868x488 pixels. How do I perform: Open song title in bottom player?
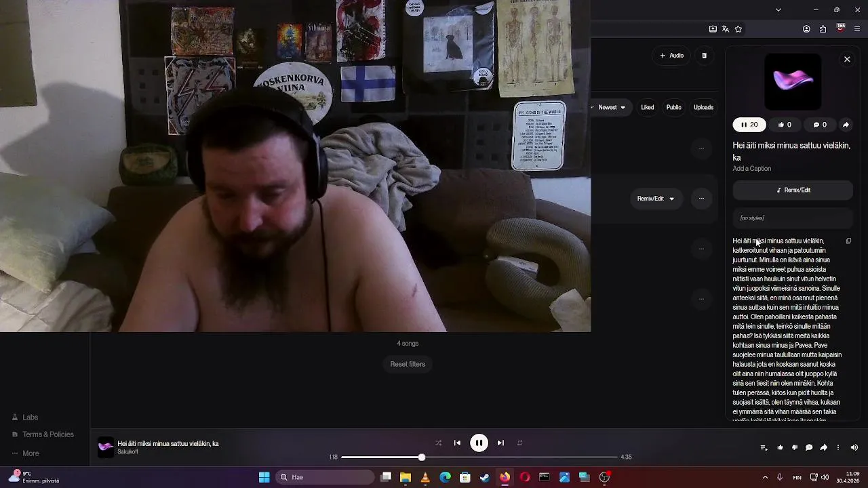168,443
